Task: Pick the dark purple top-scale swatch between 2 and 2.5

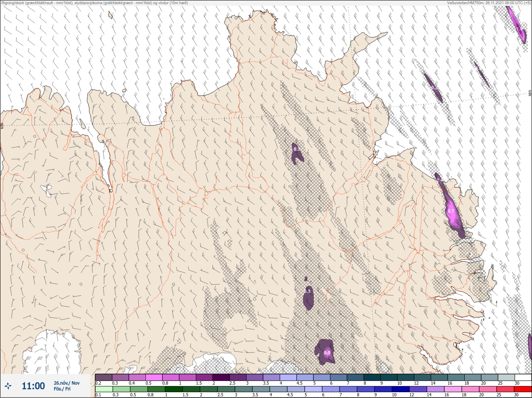Action: 221,377
